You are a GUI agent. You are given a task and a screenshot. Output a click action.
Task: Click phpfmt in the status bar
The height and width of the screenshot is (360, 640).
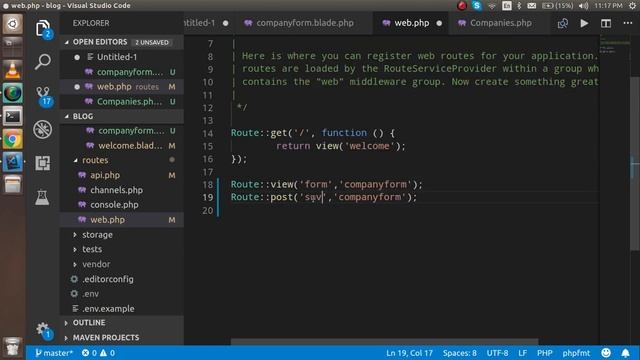pyautogui.click(x=576, y=353)
